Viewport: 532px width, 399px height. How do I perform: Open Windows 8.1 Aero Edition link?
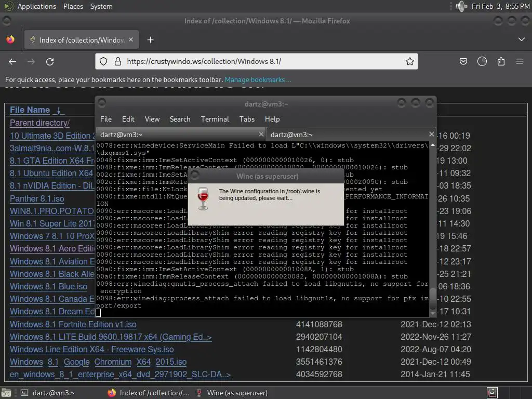[52, 249]
